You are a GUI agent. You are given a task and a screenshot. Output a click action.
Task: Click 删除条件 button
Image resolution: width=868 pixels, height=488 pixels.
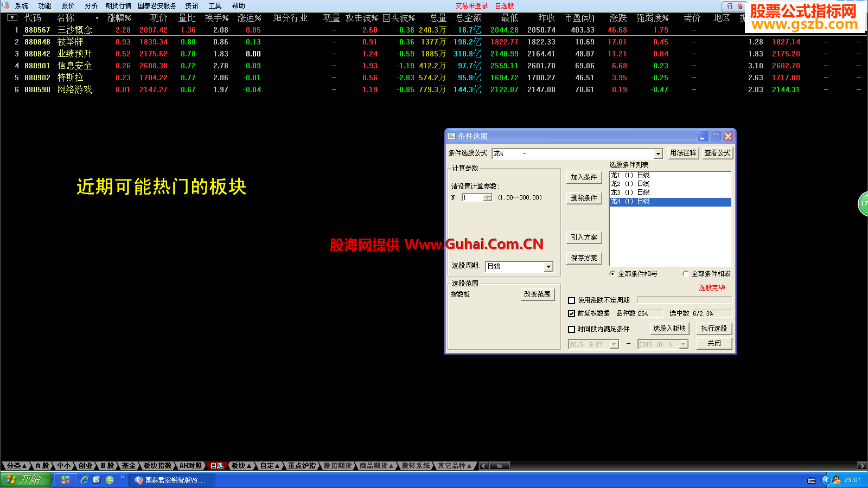[584, 198]
